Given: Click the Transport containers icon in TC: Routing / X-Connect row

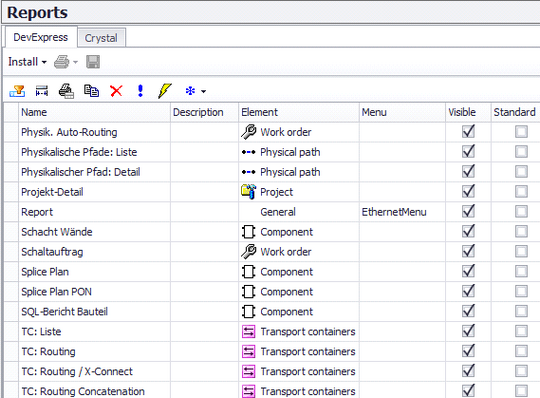Looking at the screenshot, I should click(x=249, y=371).
